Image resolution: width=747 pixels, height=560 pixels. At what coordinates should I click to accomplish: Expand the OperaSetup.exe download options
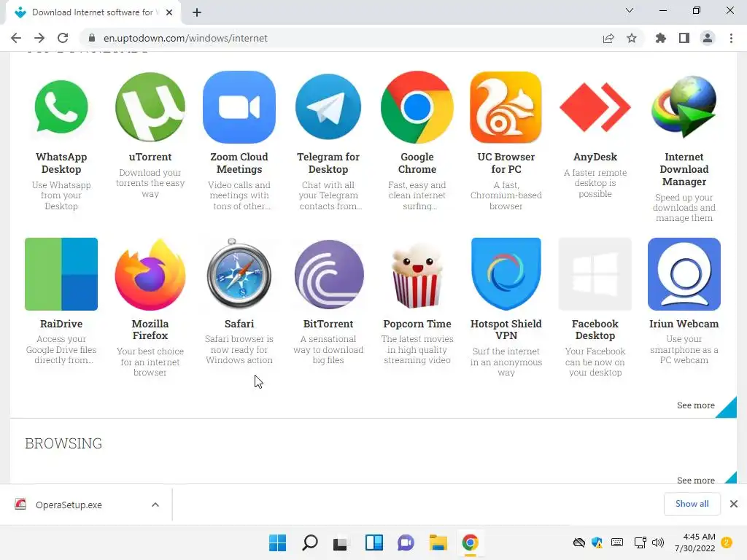(155, 505)
